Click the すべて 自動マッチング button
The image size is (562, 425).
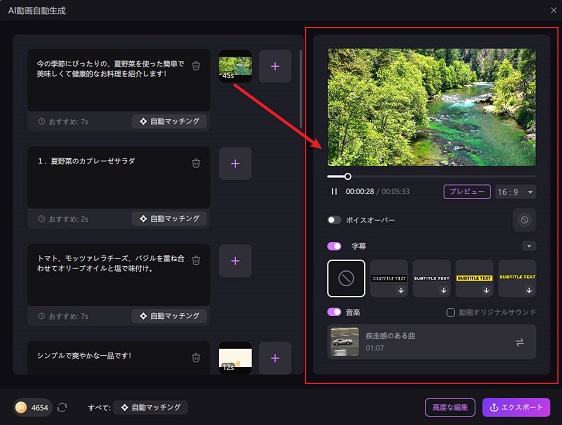(x=151, y=407)
